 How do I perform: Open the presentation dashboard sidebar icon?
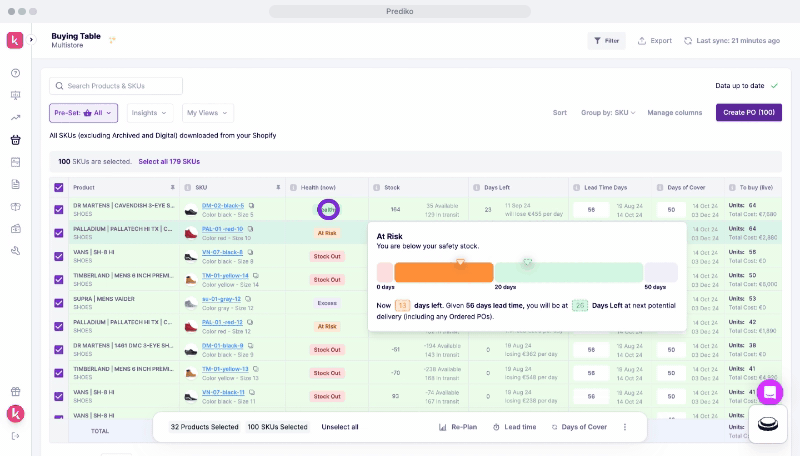pyautogui.click(x=15, y=95)
